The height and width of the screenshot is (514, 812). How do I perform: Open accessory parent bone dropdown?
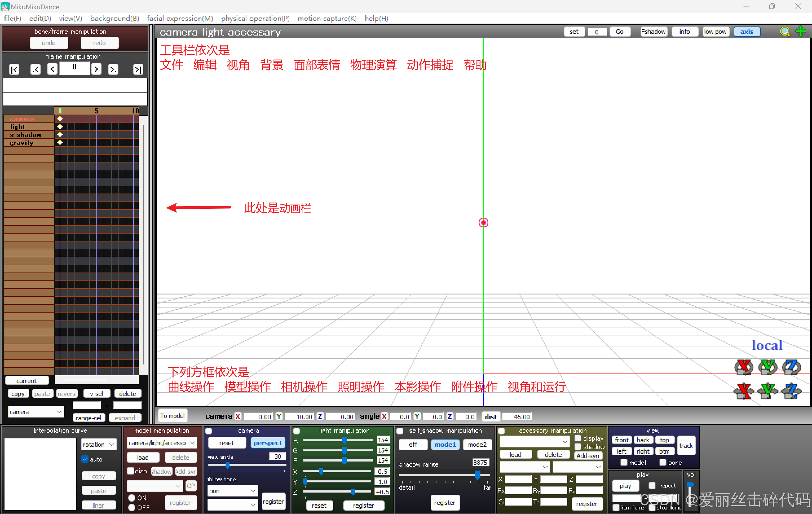(x=578, y=467)
